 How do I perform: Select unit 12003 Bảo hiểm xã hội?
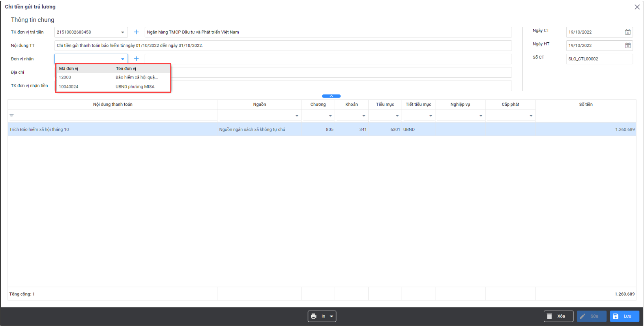tap(113, 77)
